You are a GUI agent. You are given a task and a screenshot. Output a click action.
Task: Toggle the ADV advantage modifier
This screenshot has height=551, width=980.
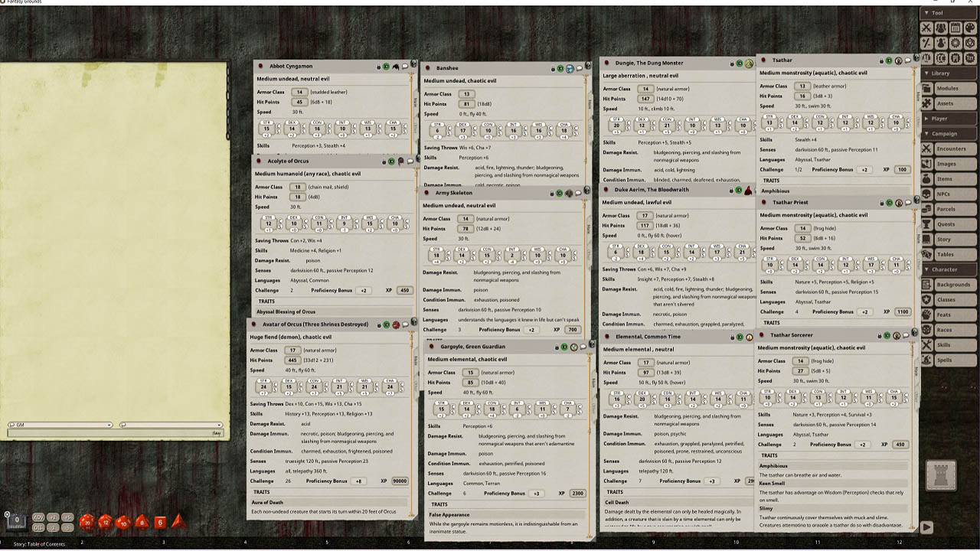[x=38, y=517]
